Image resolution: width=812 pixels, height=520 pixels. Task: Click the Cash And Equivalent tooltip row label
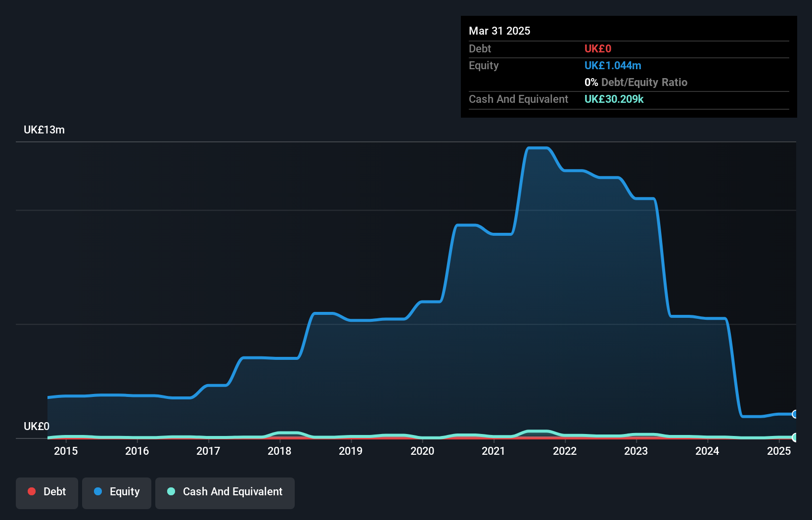point(518,99)
